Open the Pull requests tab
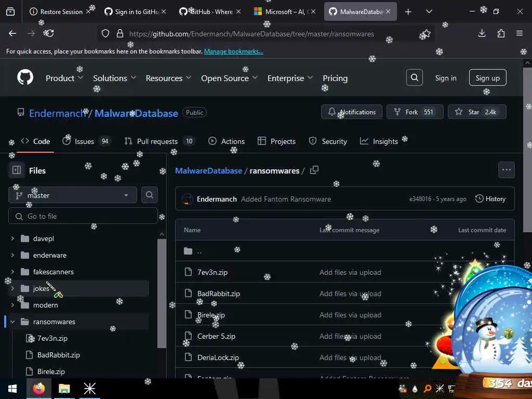532x399 pixels. (x=160, y=141)
